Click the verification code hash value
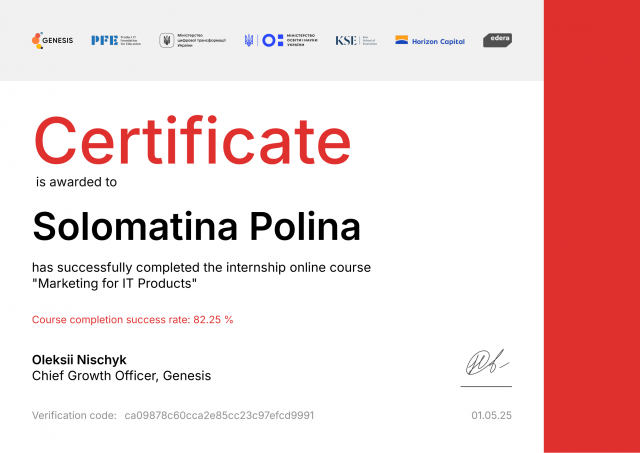 point(225,415)
